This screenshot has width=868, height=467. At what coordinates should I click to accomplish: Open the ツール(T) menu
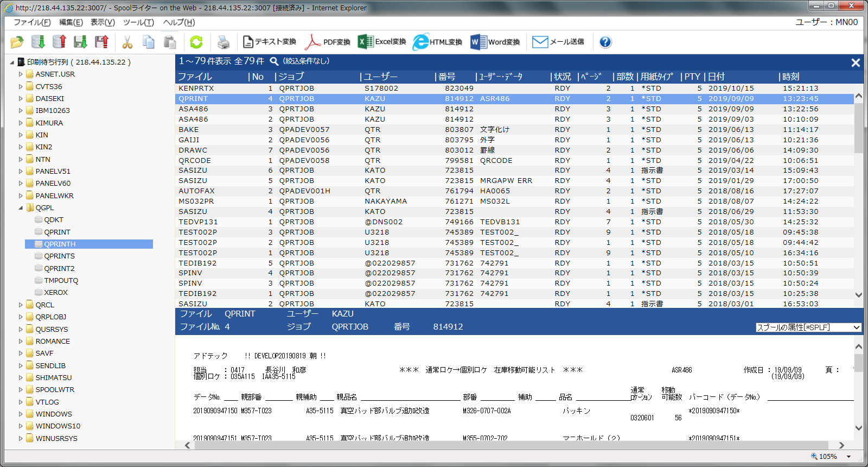pos(138,22)
